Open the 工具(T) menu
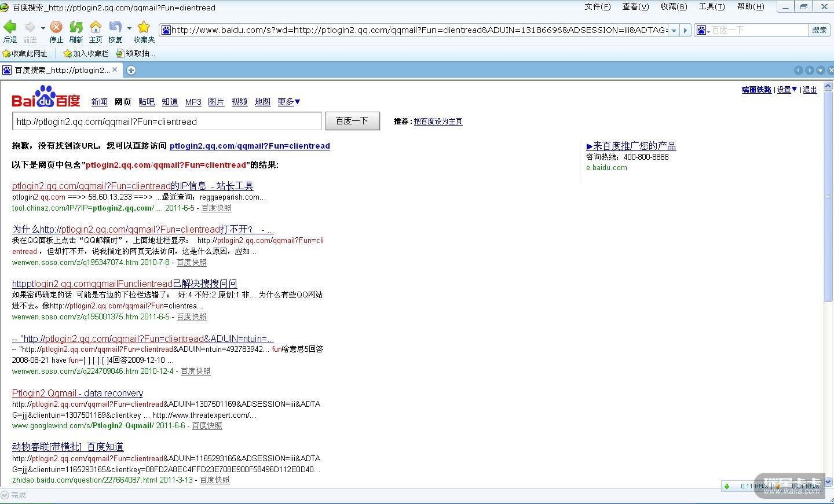This screenshot has width=834, height=504. click(x=712, y=7)
